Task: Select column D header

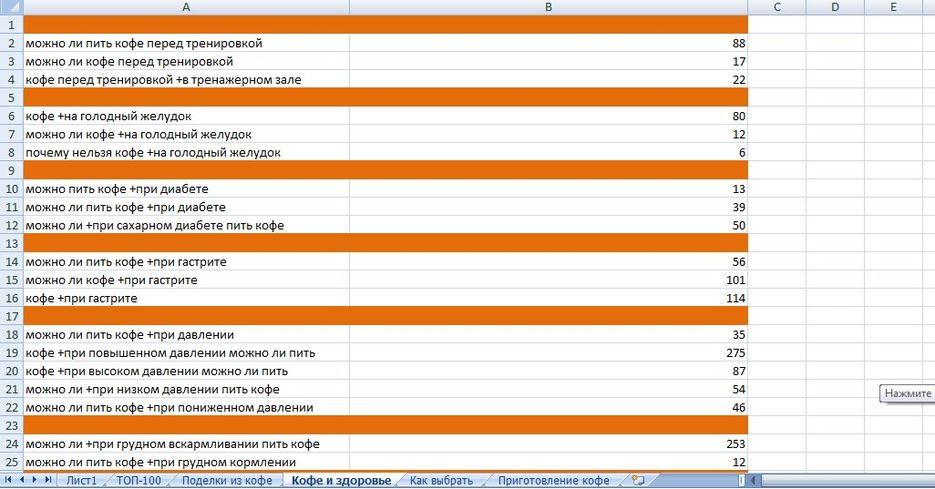Action: point(835,7)
